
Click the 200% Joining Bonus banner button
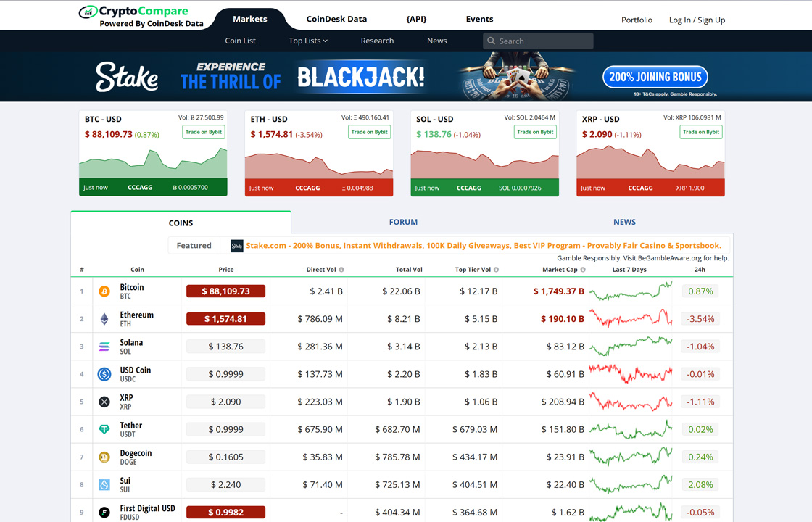pos(655,77)
